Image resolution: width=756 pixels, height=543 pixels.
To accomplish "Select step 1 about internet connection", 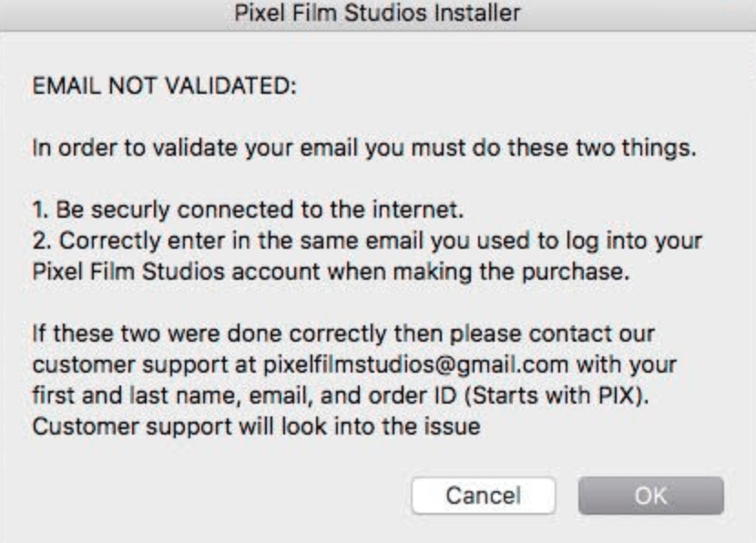I will (x=248, y=210).
